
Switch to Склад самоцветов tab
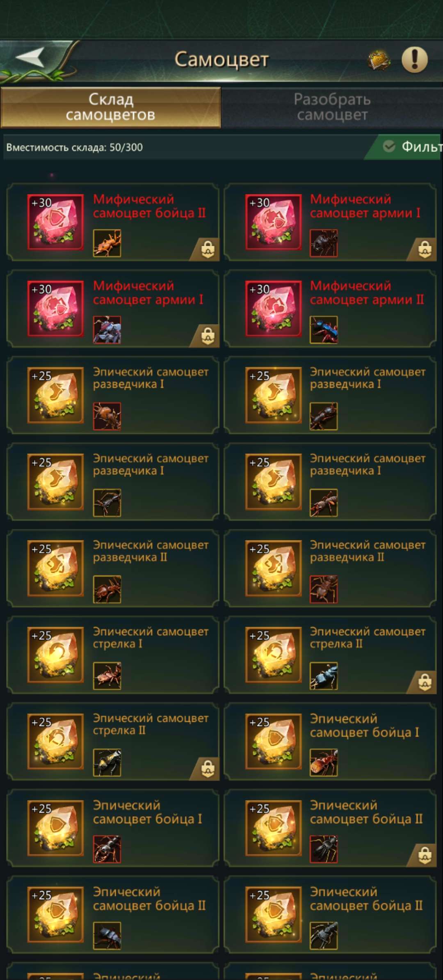111,107
